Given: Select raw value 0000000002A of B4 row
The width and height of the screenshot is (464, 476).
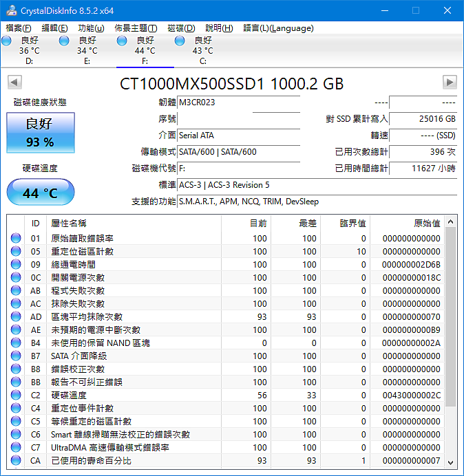Looking at the screenshot, I should click(x=411, y=343).
